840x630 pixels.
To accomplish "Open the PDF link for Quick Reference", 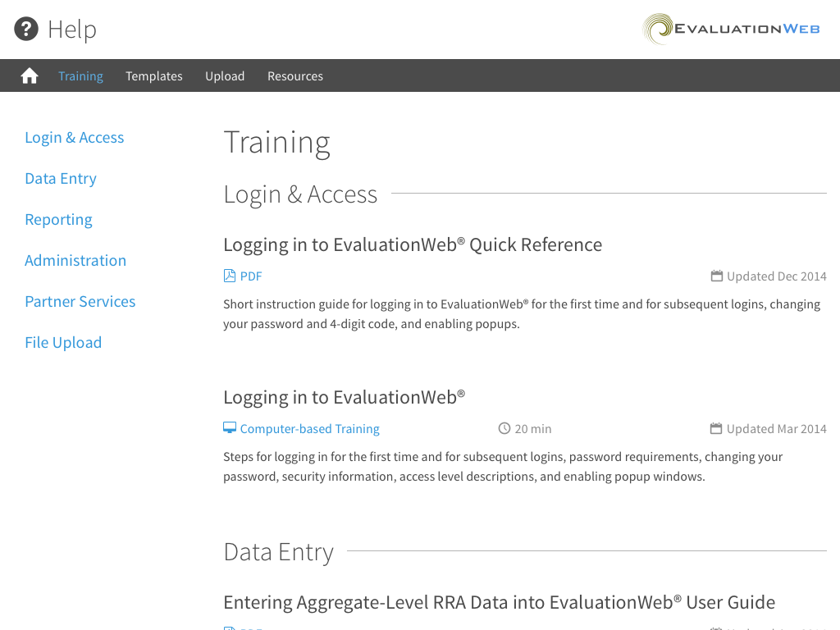I will tap(251, 276).
